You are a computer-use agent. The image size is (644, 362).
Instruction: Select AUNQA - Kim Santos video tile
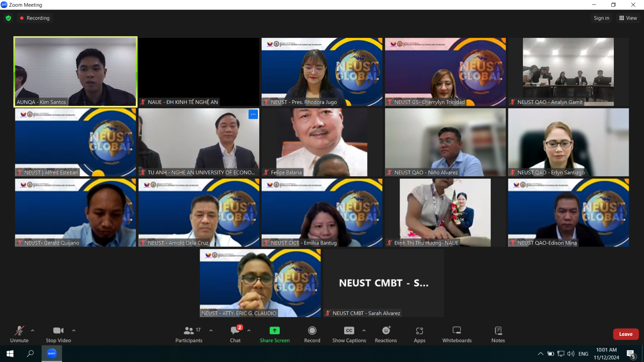(x=76, y=72)
